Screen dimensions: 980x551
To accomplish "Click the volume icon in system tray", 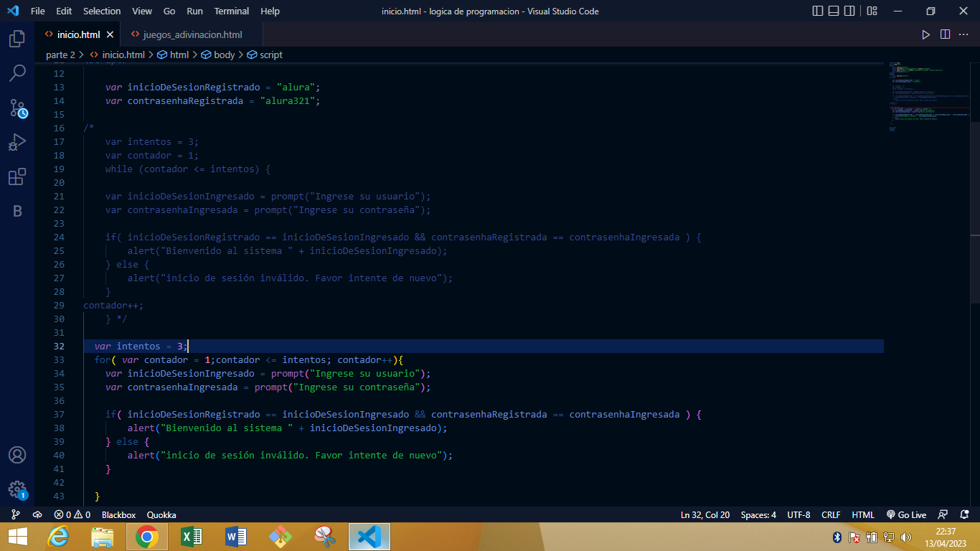I will (905, 537).
